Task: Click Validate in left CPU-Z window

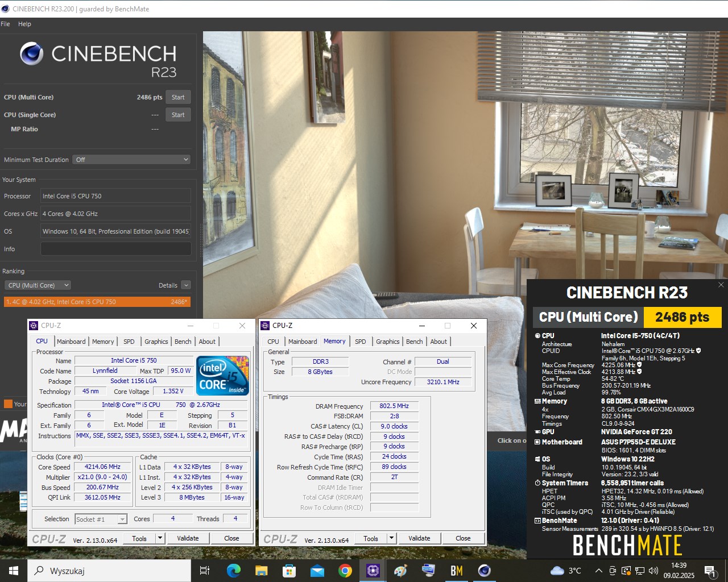Action: (x=188, y=538)
